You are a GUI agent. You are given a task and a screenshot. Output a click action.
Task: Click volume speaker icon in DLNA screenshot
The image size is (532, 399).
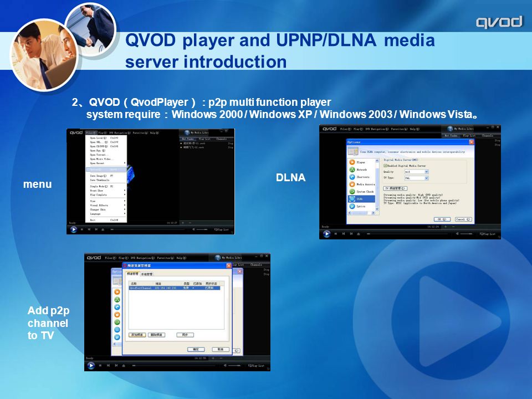(457, 234)
